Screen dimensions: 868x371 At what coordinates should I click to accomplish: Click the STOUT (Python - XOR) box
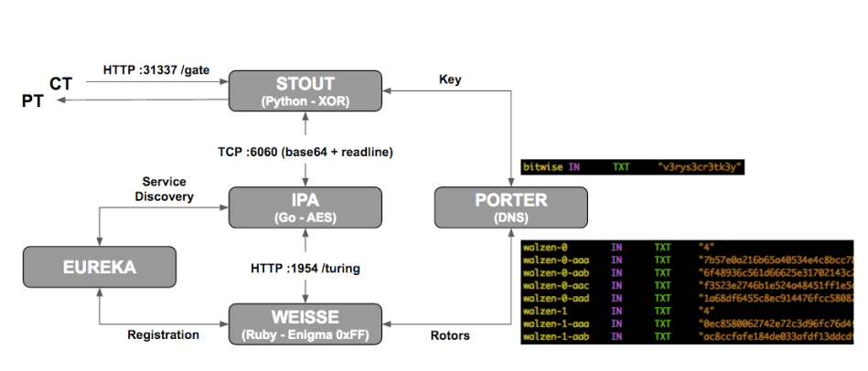[x=306, y=92]
